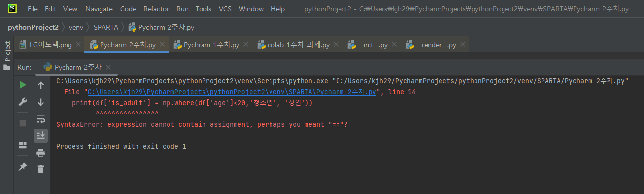
Task: Close the colab 1주차_과제.py tab
Action: pyautogui.click(x=336, y=45)
